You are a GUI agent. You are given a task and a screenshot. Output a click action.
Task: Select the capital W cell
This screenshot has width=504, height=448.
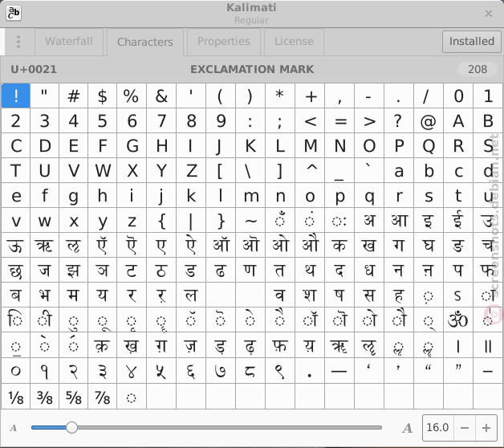coord(103,170)
